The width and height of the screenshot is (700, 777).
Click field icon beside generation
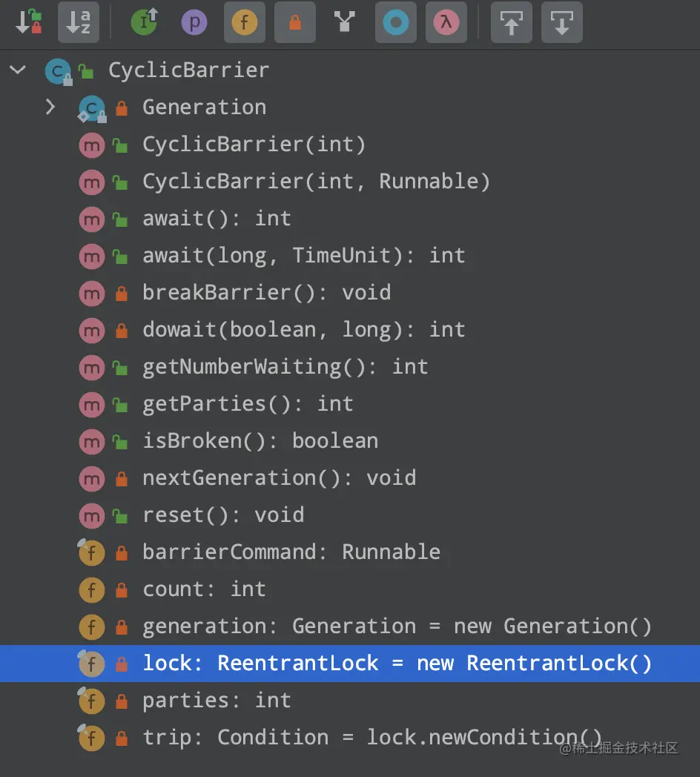click(x=92, y=627)
